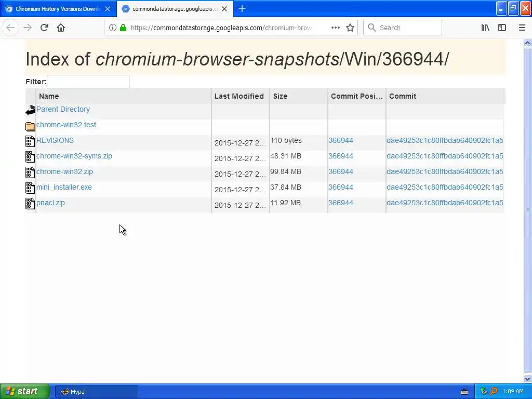Sort by Last Modified column header

point(241,96)
